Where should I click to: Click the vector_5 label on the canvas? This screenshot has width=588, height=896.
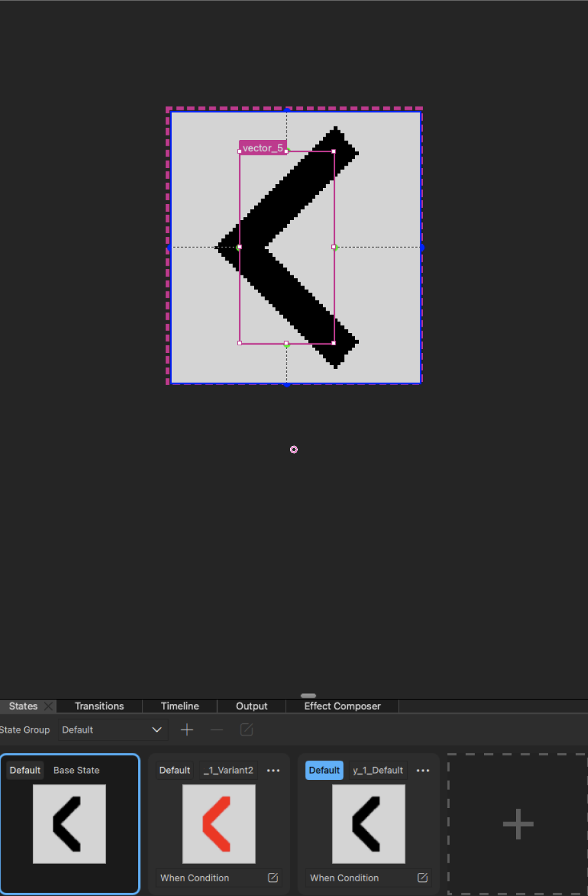263,148
